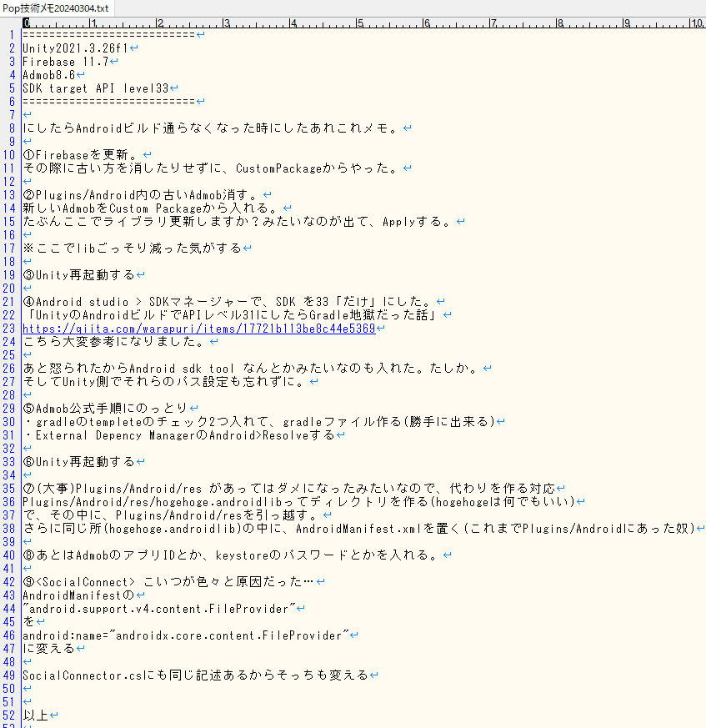This screenshot has height=728, width=706.
Task: Click line mentioning CustomPackageからやった
Action: (211, 168)
